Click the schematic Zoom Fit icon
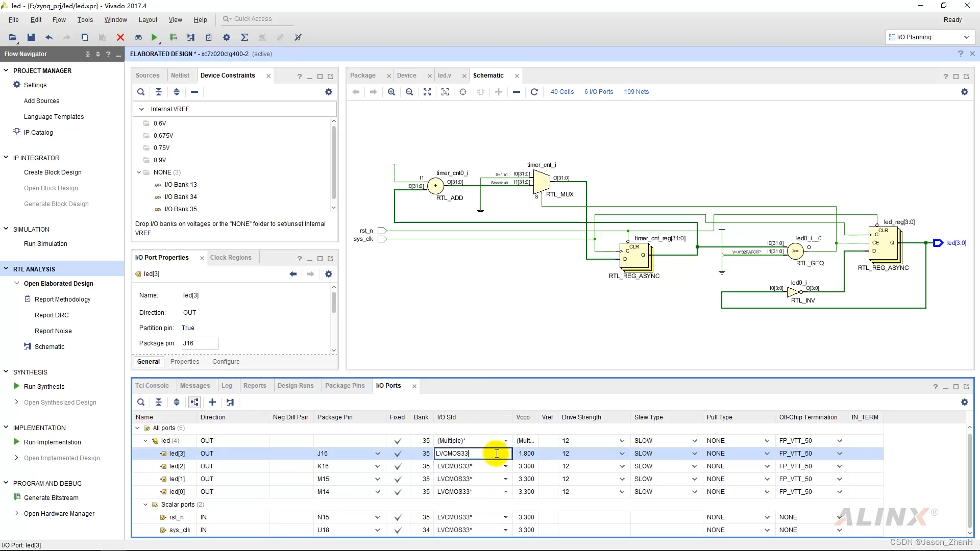This screenshot has width=980, height=551. pos(427,92)
